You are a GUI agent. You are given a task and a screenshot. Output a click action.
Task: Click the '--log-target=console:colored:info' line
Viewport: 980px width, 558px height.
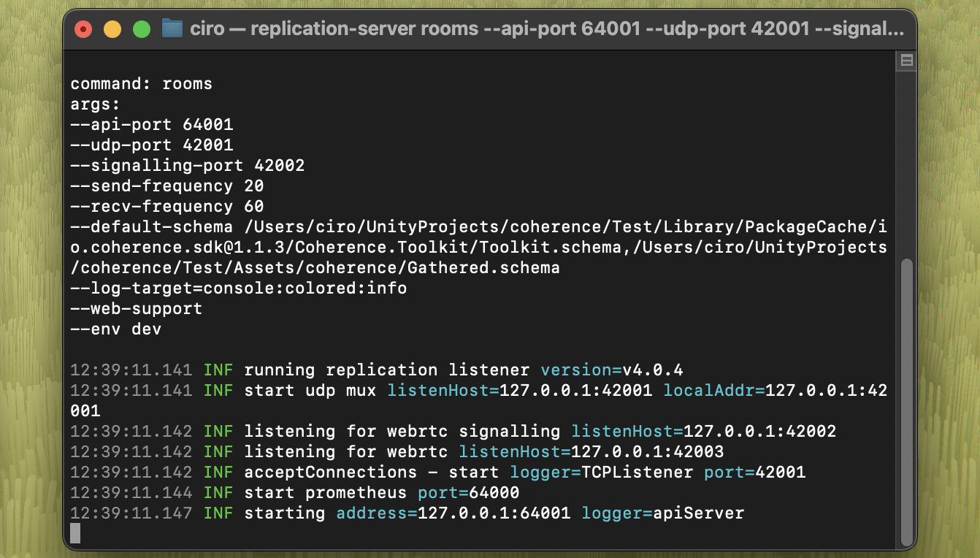[238, 288]
